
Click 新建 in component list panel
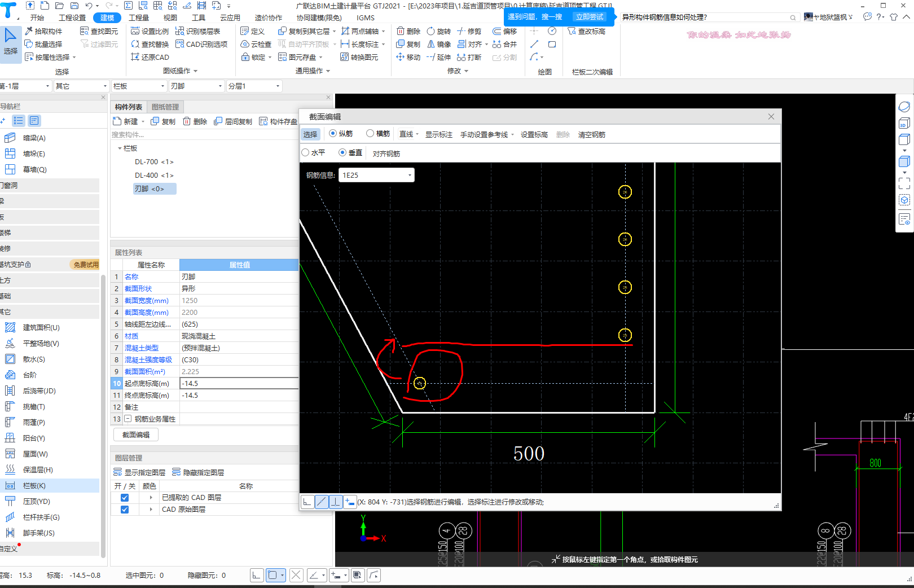(x=125, y=121)
